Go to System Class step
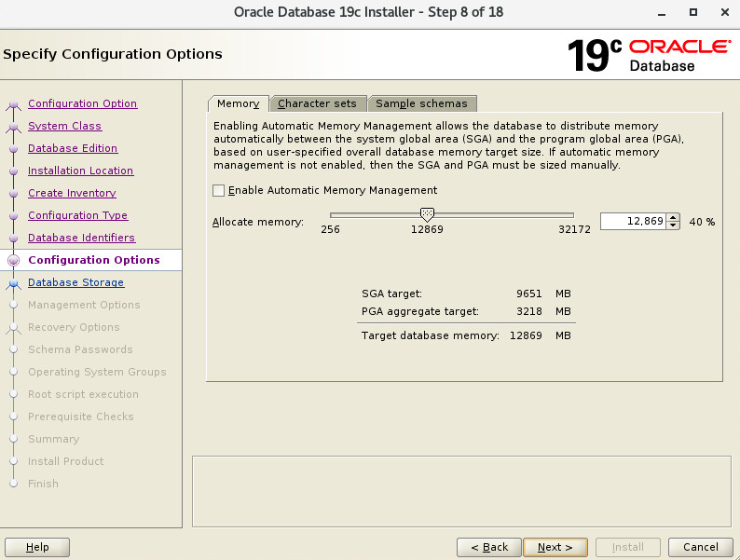Viewport: 740px width, 560px height. (64, 126)
